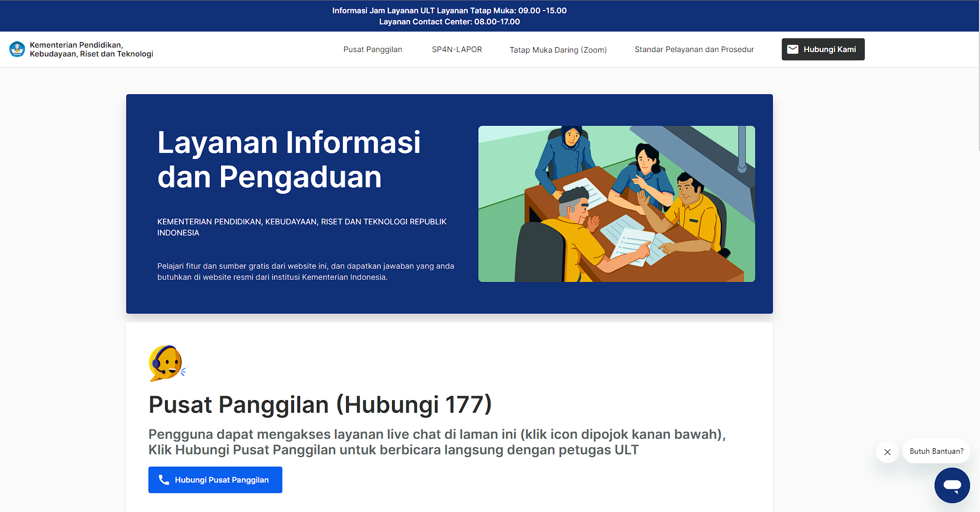Image resolution: width=980 pixels, height=512 pixels.
Task: Click the service hours information banner
Action: 489,16
